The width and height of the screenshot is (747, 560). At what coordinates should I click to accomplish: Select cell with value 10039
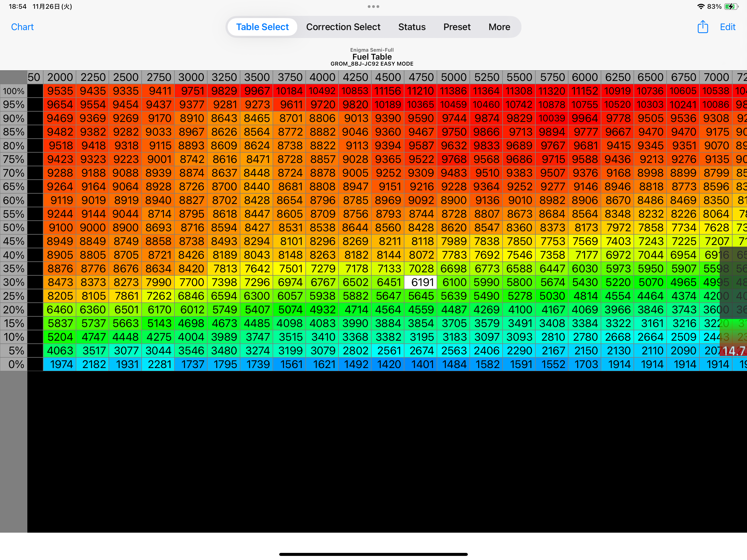[x=552, y=118]
